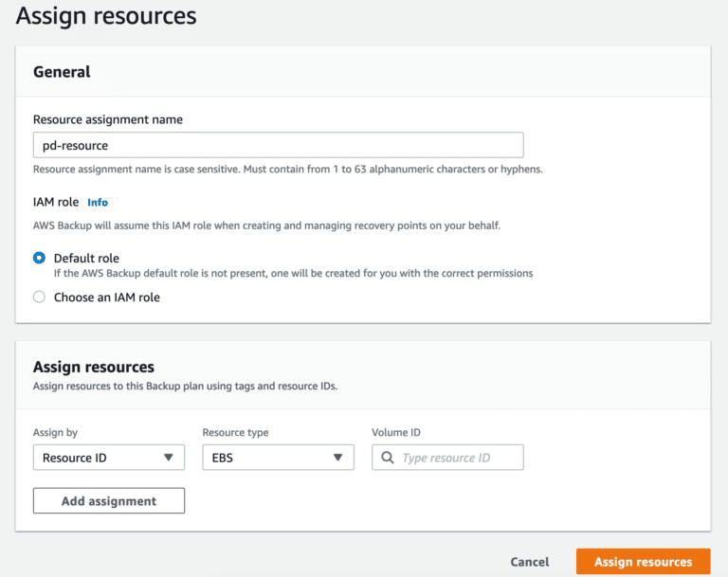The image size is (728, 577).
Task: Click the Add assignment button
Action: [x=109, y=500]
